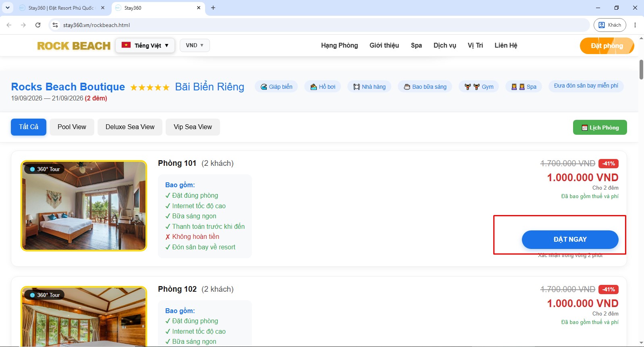Open the tab search dropdown arrow
Viewport: 644px width, 347px height.
[x=8, y=8]
